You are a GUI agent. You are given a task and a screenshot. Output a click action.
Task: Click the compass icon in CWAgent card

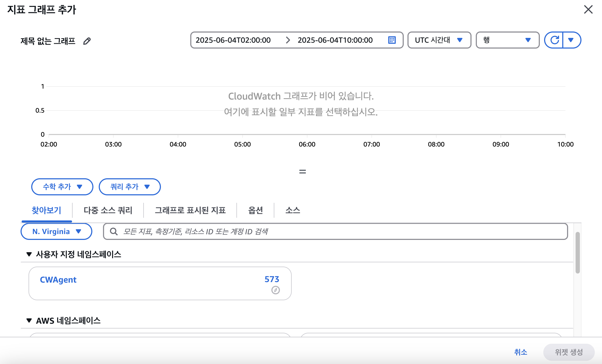click(275, 290)
